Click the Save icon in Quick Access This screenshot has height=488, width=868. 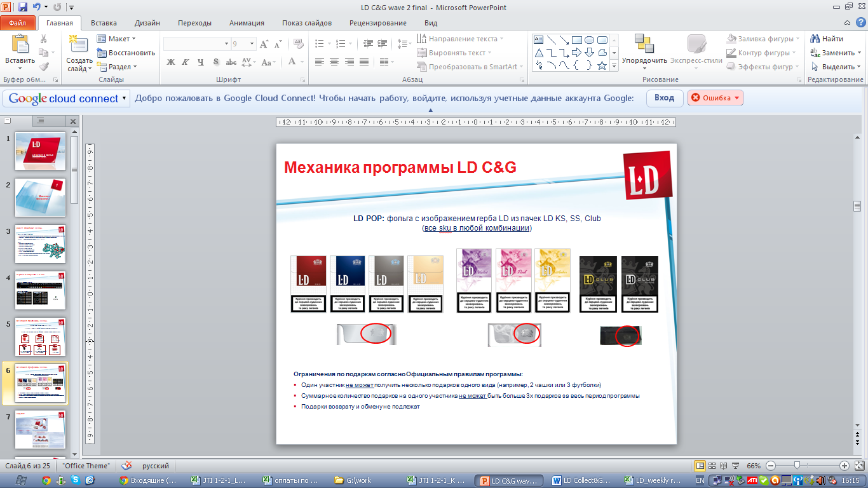coord(23,8)
